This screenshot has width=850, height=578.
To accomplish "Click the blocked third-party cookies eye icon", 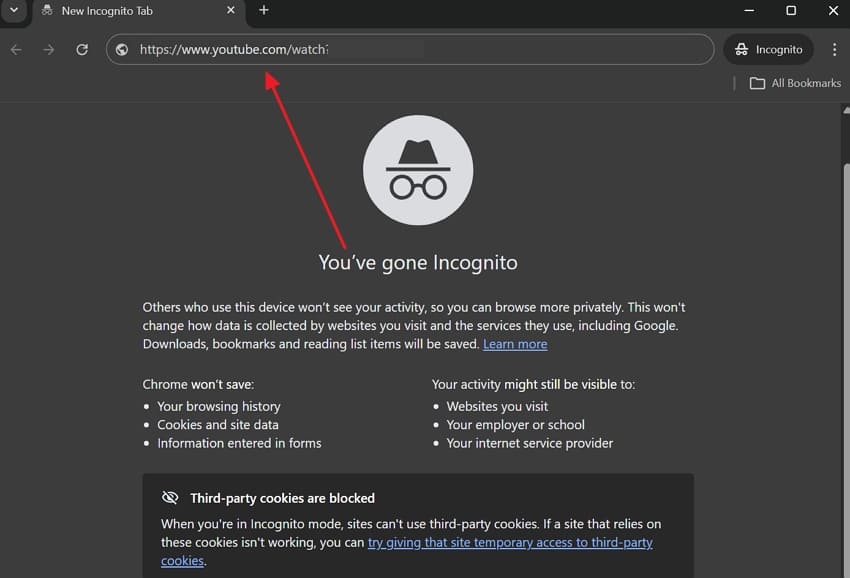I will click(170, 497).
